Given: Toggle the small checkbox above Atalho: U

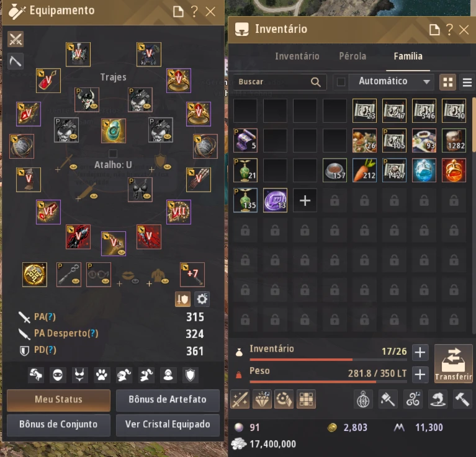Looking at the screenshot, I should pyautogui.click(x=112, y=153).
